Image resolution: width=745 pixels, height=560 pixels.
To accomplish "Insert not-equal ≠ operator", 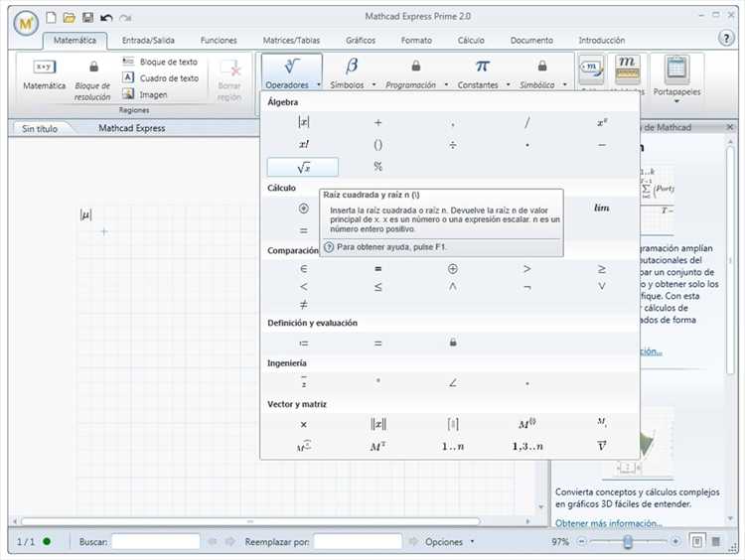I will 304,305.
